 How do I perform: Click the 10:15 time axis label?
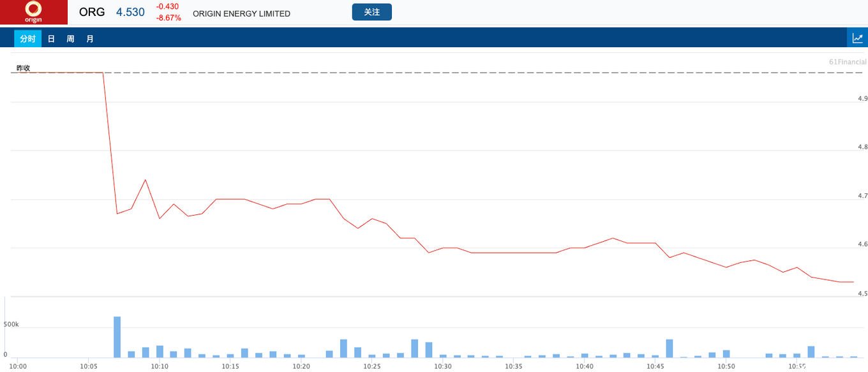(x=230, y=366)
